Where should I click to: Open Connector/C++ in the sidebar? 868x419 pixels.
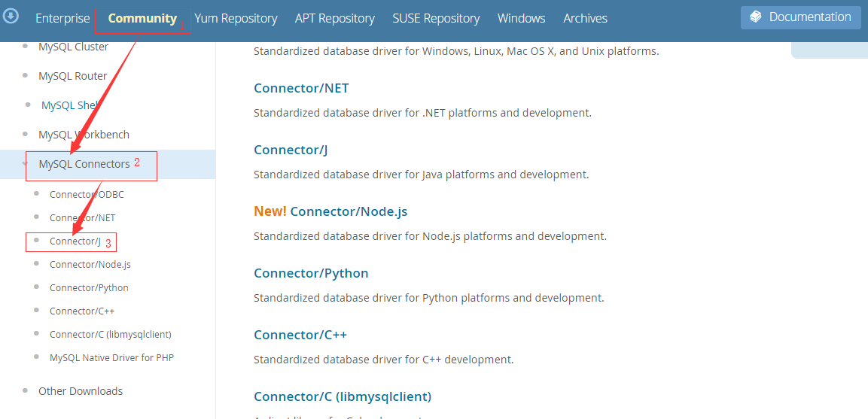(x=82, y=311)
